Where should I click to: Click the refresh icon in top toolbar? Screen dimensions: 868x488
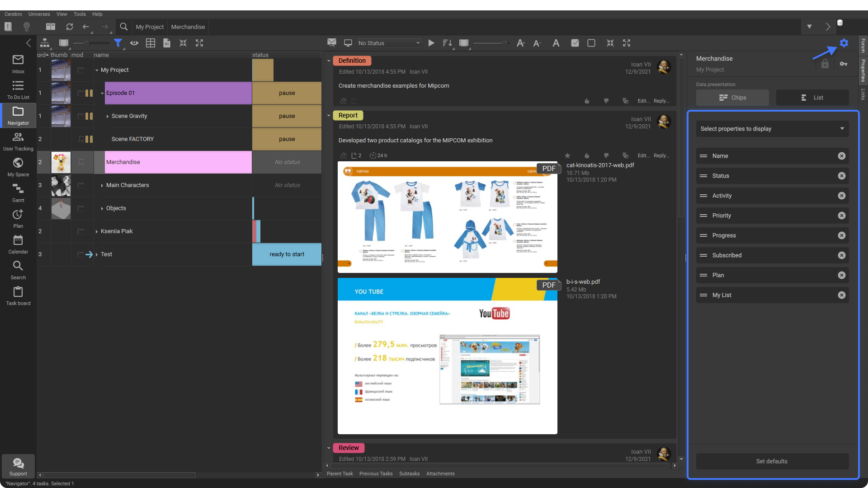[x=70, y=27]
